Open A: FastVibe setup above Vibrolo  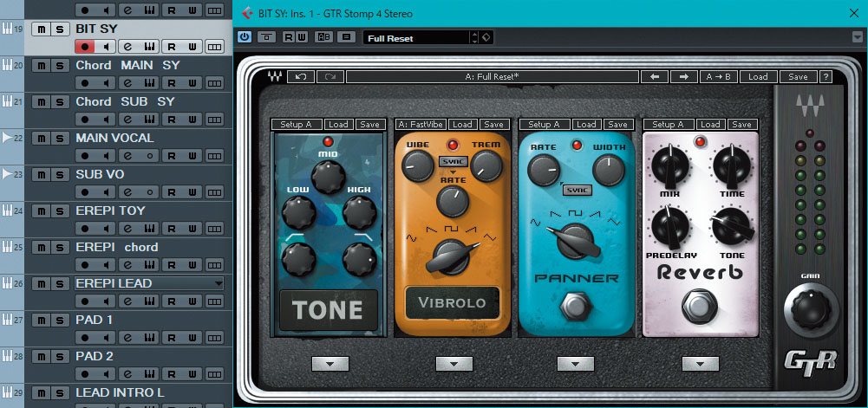(421, 125)
